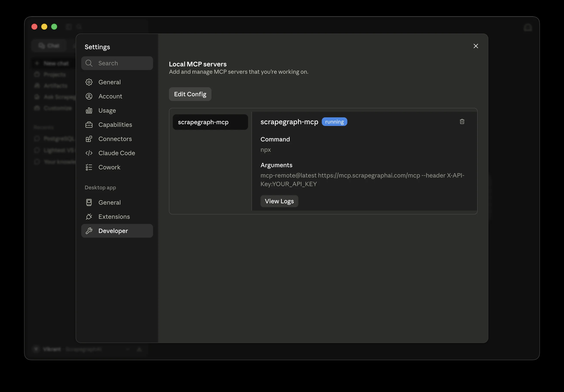564x392 pixels.
Task: Open the Cowork checklist icon
Action: click(89, 167)
